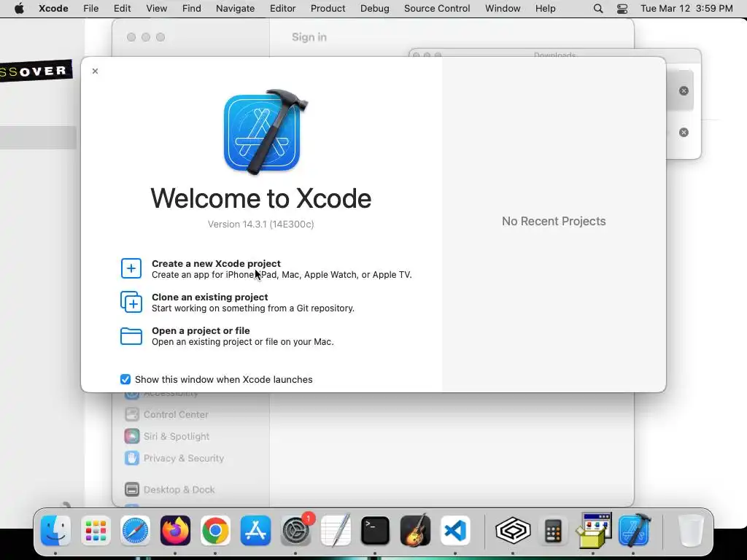This screenshot has height=560, width=747.
Task: Open the File menu
Action: (x=90, y=9)
